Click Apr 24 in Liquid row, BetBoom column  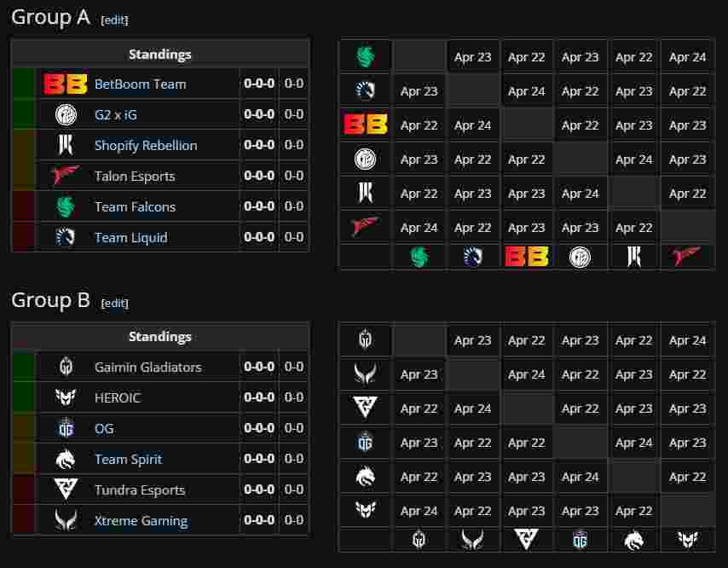click(x=527, y=91)
